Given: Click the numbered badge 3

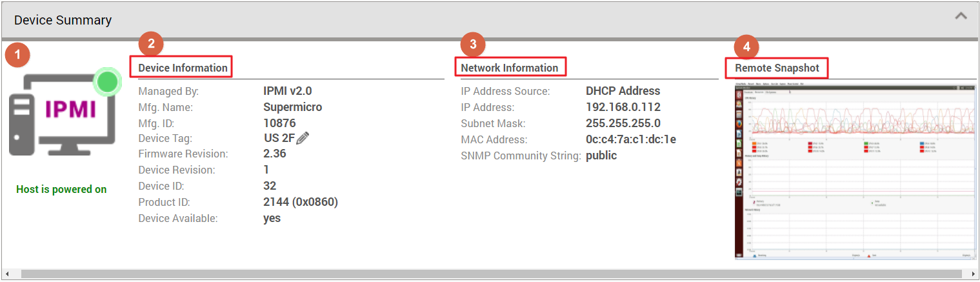Looking at the screenshot, I should 473,45.
